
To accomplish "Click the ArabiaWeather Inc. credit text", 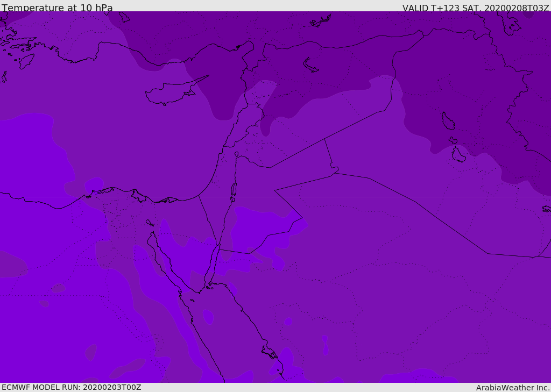I will point(513,388).
